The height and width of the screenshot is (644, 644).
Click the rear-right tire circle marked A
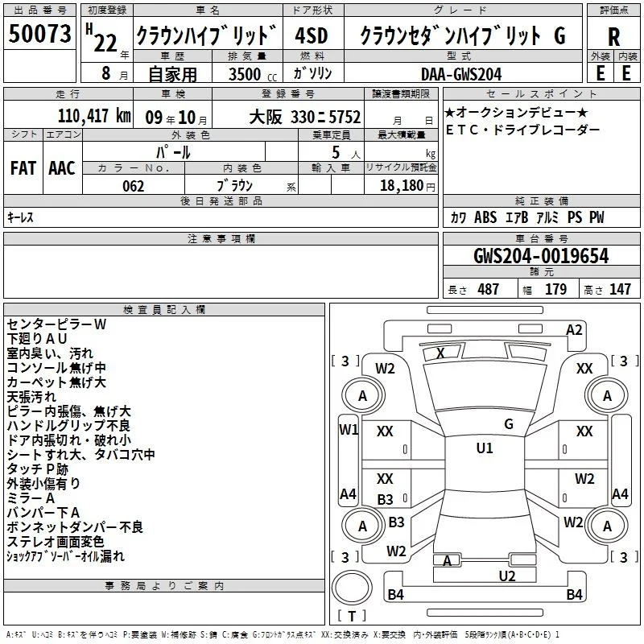(x=607, y=526)
